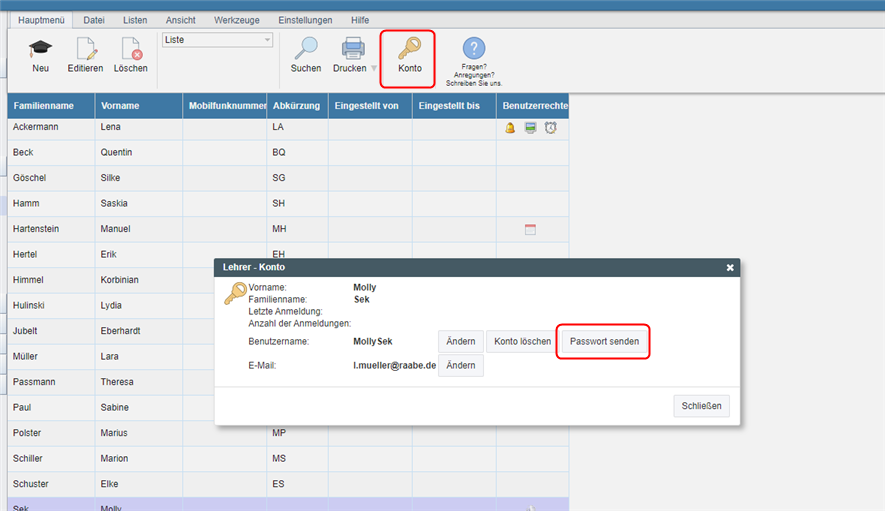The height and width of the screenshot is (511, 885).
Task: Click Ändern next to E-Mail
Action: [x=461, y=365]
